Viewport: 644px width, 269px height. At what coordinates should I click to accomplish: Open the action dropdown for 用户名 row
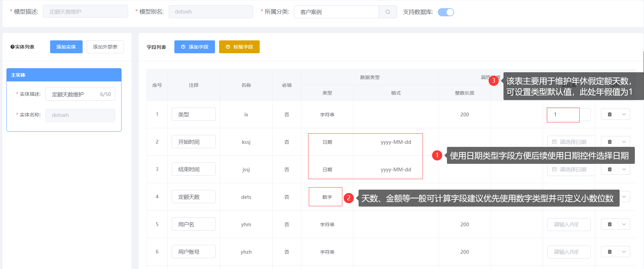pyautogui.click(x=624, y=224)
